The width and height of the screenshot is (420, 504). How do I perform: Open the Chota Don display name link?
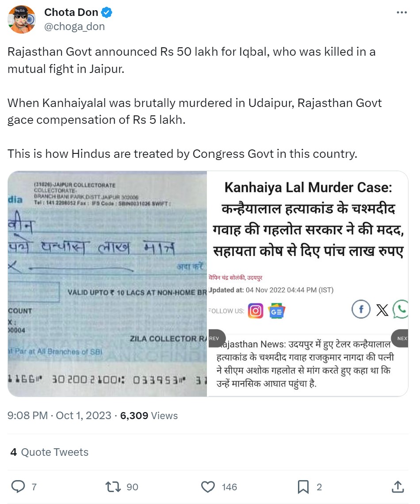[x=71, y=12]
